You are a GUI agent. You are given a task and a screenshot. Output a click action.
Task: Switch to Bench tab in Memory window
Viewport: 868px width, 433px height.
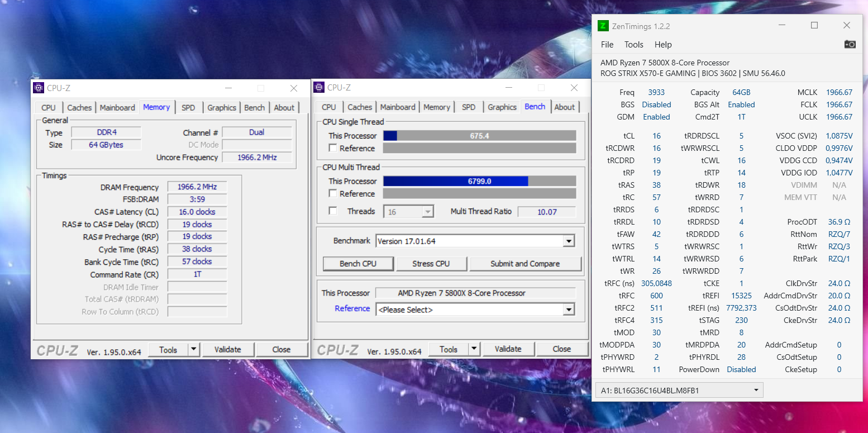[x=254, y=108]
